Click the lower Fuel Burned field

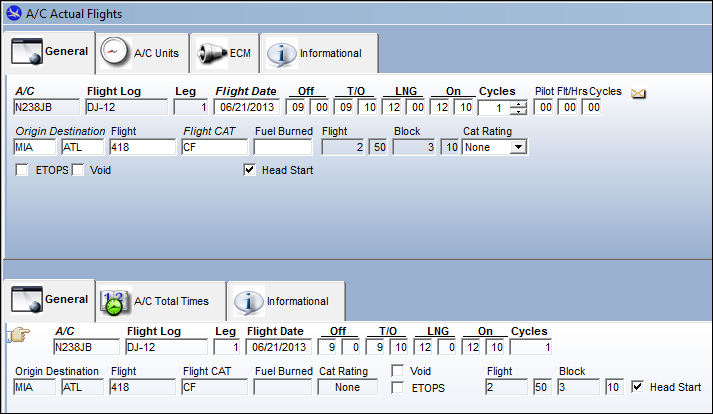283,387
